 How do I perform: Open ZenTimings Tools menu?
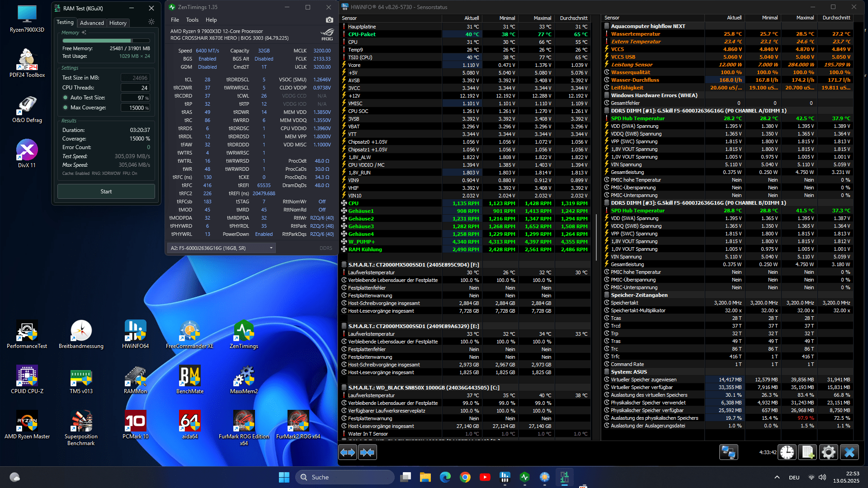pyautogui.click(x=192, y=20)
